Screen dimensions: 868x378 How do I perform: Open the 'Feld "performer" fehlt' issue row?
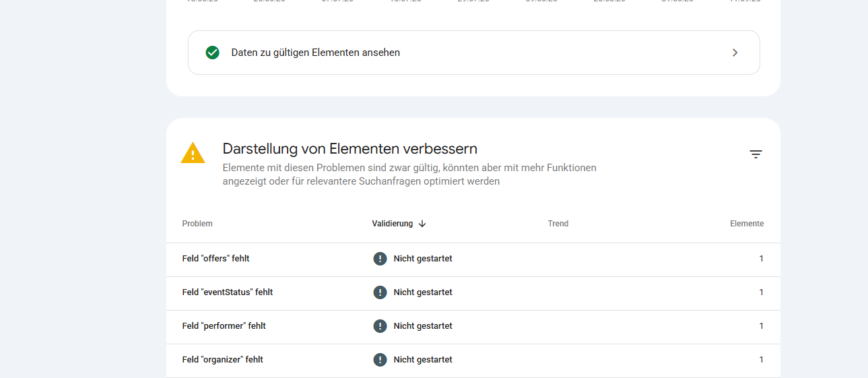click(x=473, y=327)
